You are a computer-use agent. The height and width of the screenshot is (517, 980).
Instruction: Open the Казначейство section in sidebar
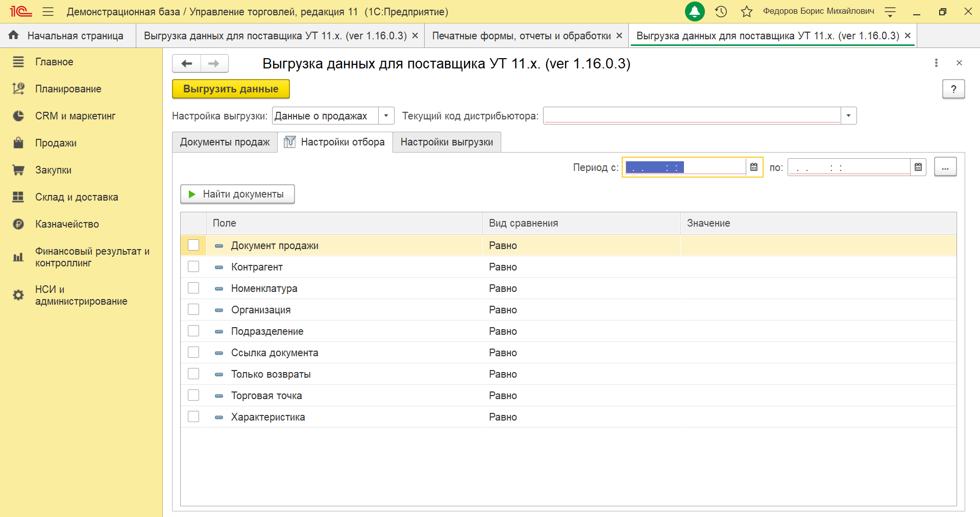[67, 224]
